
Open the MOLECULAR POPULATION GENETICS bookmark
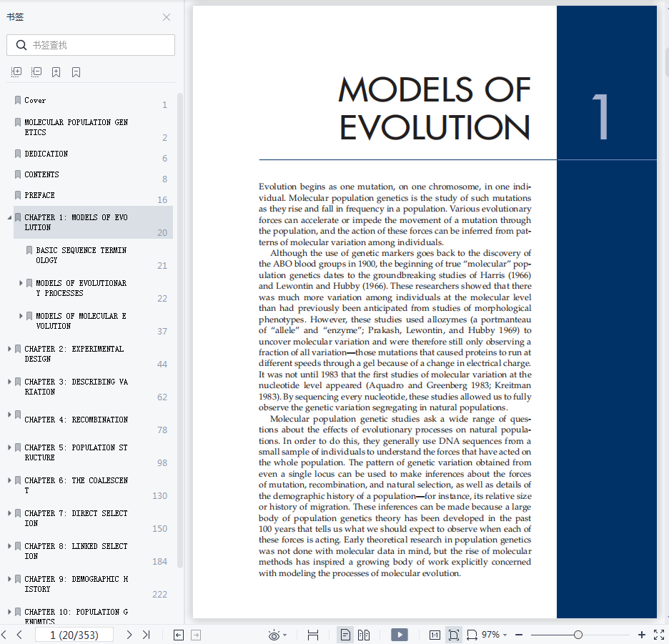pyautogui.click(x=76, y=127)
